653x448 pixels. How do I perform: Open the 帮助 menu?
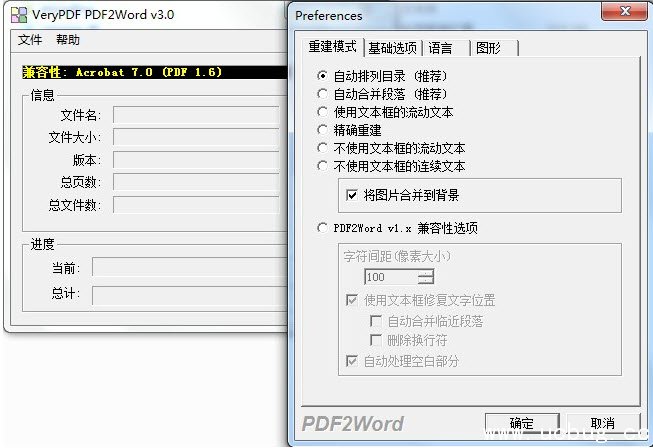(68, 40)
